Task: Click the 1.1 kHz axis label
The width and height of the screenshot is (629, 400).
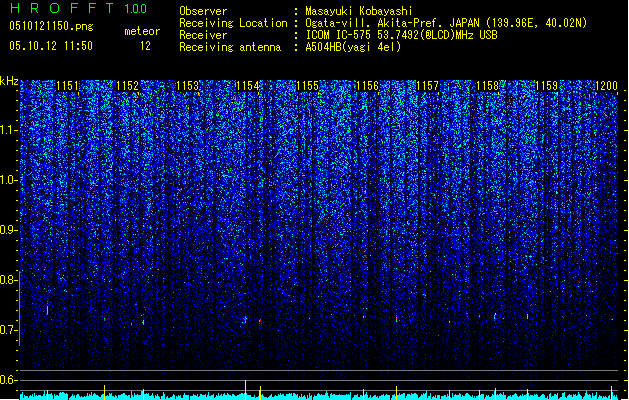Action: click(9, 130)
